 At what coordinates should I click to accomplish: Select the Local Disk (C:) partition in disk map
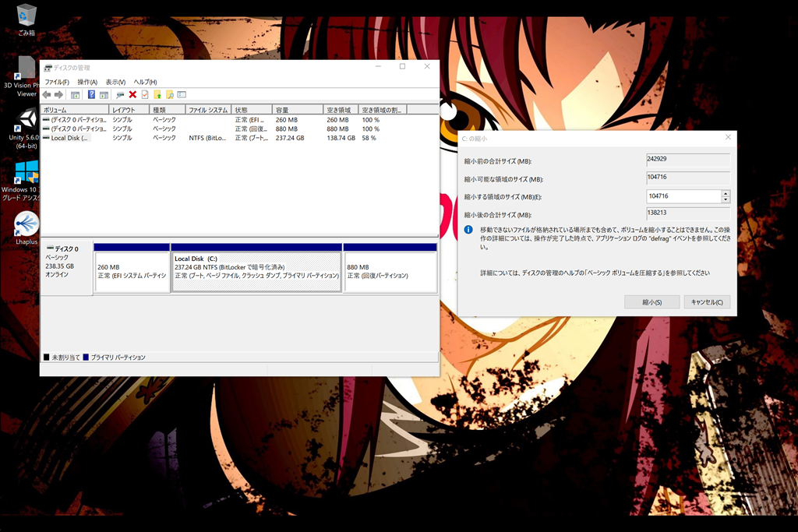(256, 267)
